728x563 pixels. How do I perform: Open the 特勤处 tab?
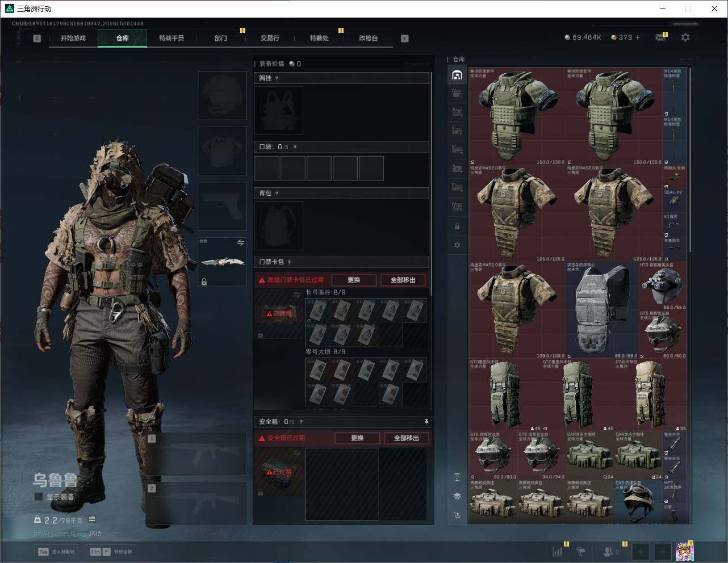point(319,38)
